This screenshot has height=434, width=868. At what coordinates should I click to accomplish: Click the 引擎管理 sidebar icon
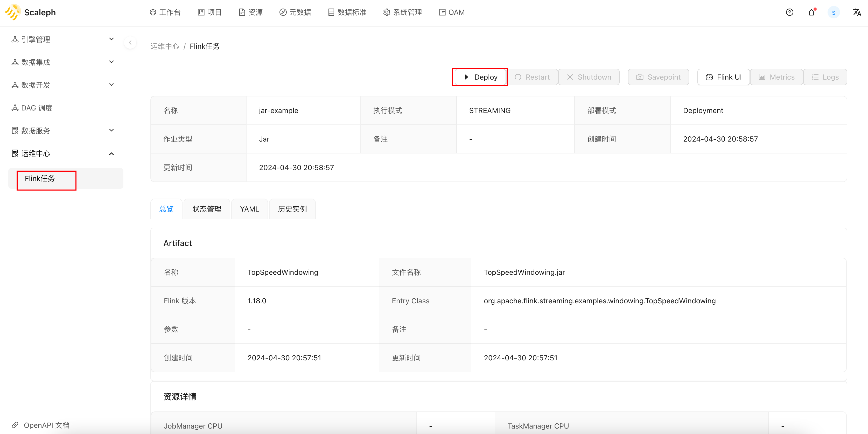point(15,39)
